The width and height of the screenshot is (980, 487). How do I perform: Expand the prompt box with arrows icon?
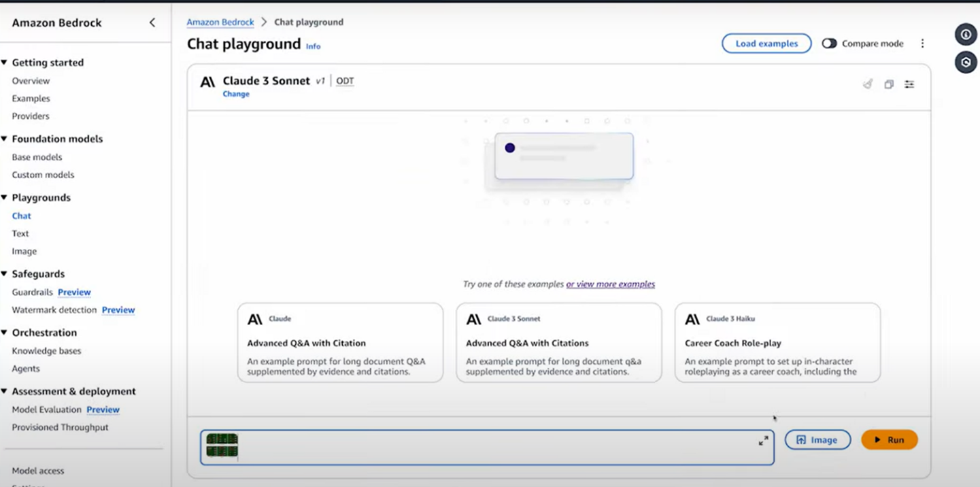pyautogui.click(x=764, y=441)
